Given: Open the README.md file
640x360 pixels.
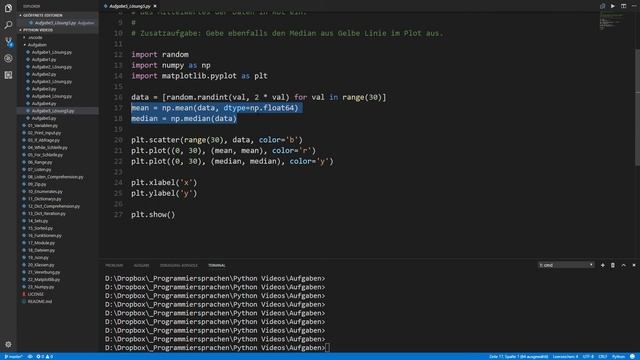Looking at the screenshot, I should [40, 302].
